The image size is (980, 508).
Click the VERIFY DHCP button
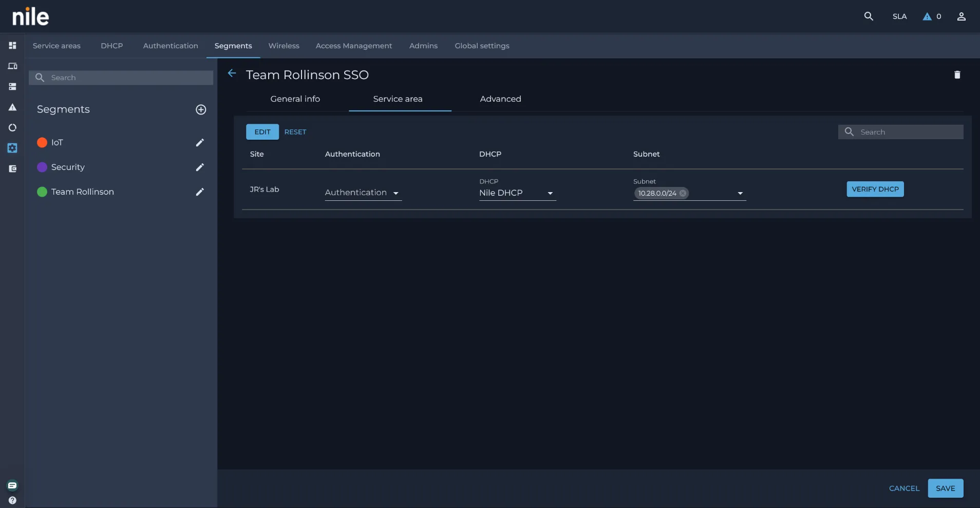(x=875, y=189)
